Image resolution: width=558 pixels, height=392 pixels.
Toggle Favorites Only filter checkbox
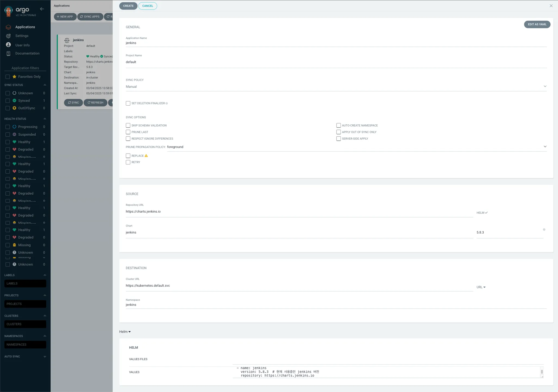tap(8, 77)
